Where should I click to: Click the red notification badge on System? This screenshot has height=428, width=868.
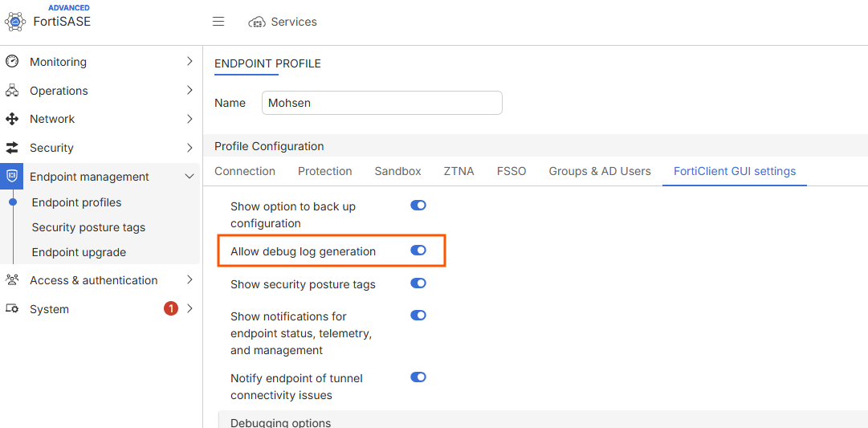[171, 308]
